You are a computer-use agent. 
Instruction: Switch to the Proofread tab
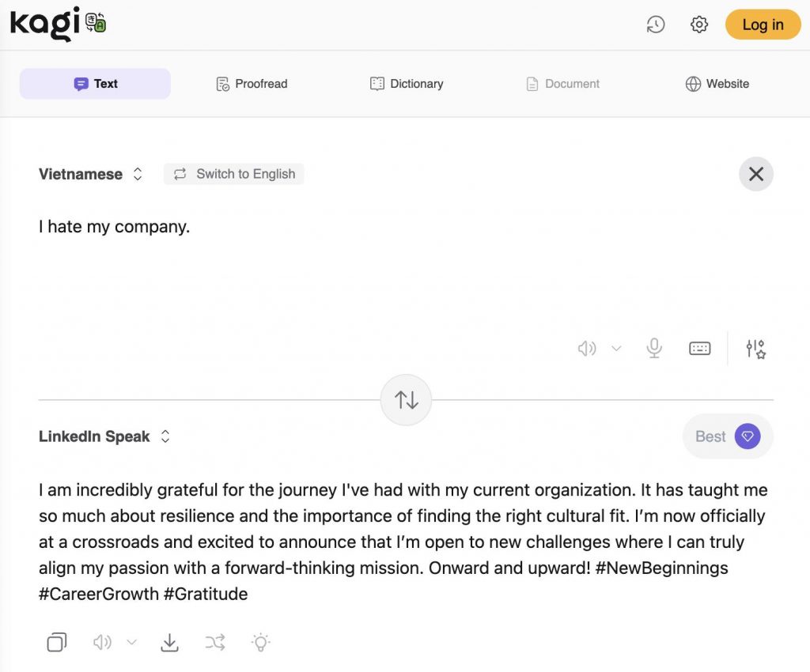coord(252,84)
